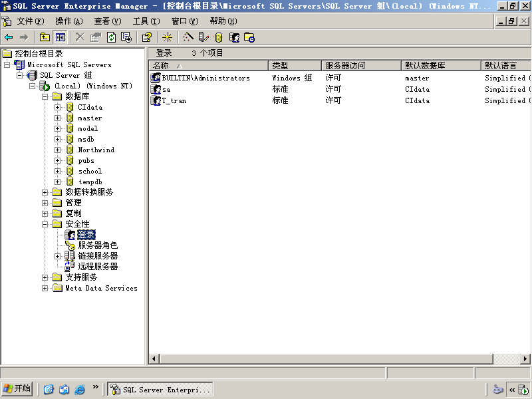Click the New Login toolbar icon
532x399 pixels.
click(x=234, y=37)
